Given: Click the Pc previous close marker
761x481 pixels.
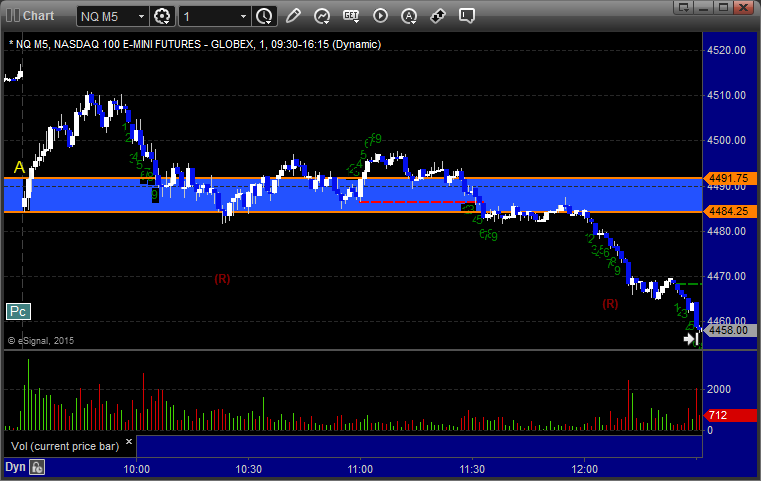Looking at the screenshot, I should click(x=18, y=312).
